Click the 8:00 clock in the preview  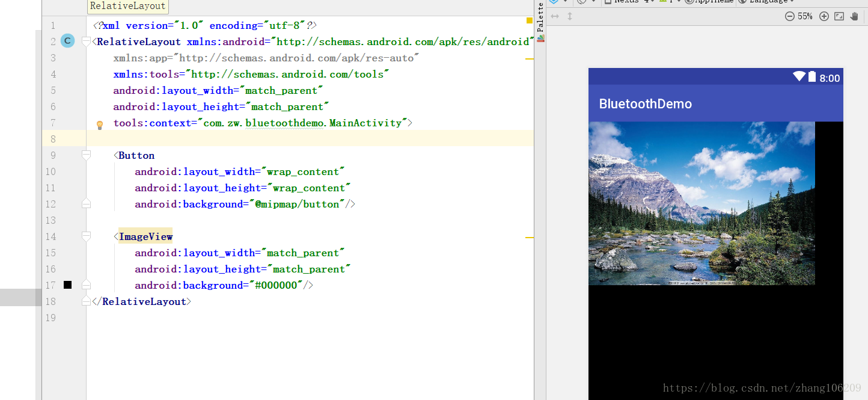(x=830, y=78)
